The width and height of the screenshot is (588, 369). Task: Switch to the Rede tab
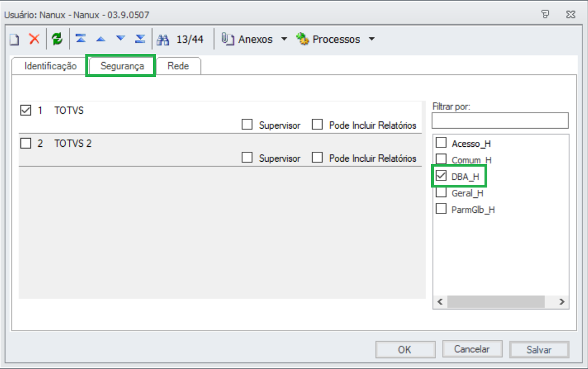click(x=178, y=66)
